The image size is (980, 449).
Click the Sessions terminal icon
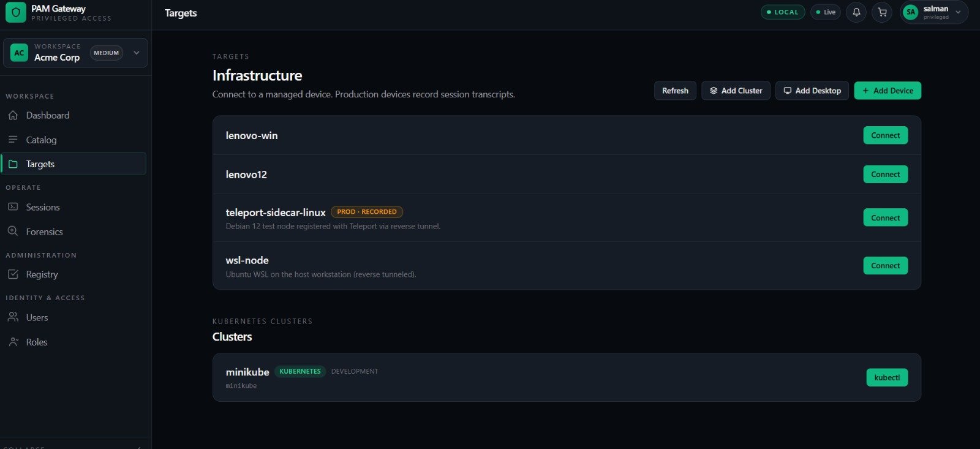click(13, 207)
